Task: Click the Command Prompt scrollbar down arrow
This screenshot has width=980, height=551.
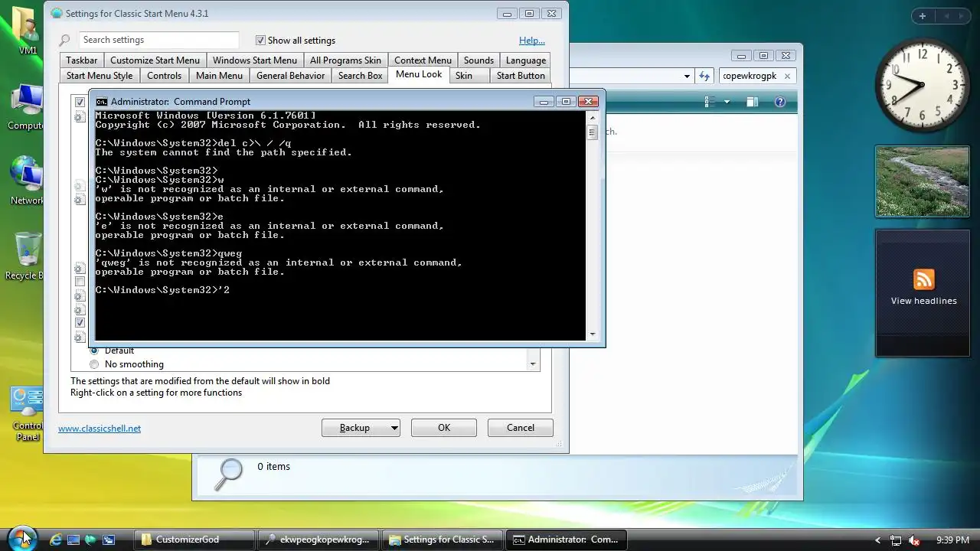Action: (592, 334)
